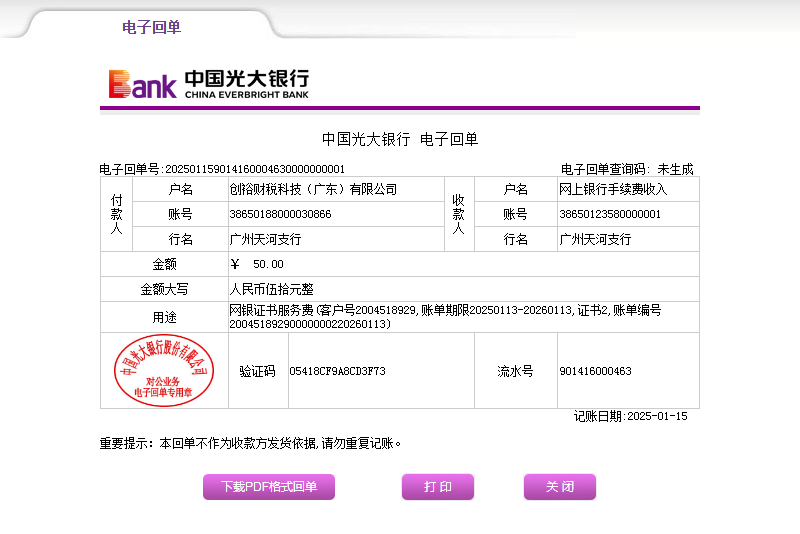Viewport: 800px width, 534px height.
Task: Click payee name 网上银行手续费收入
Action: pyautogui.click(x=613, y=189)
